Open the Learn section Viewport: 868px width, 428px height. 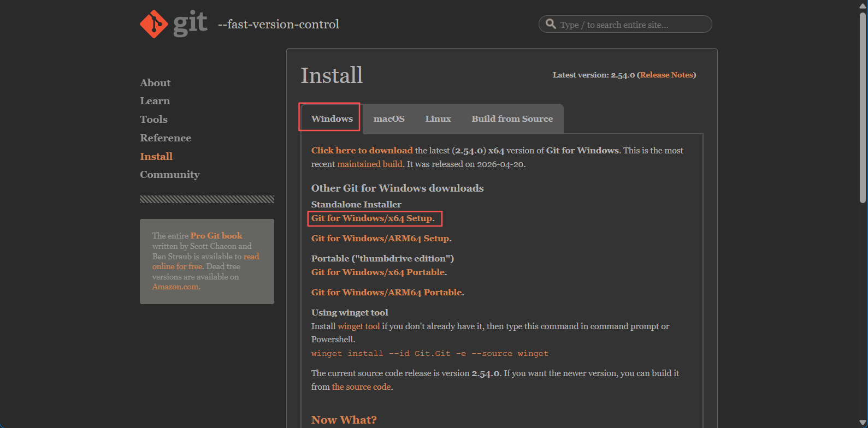coord(155,101)
